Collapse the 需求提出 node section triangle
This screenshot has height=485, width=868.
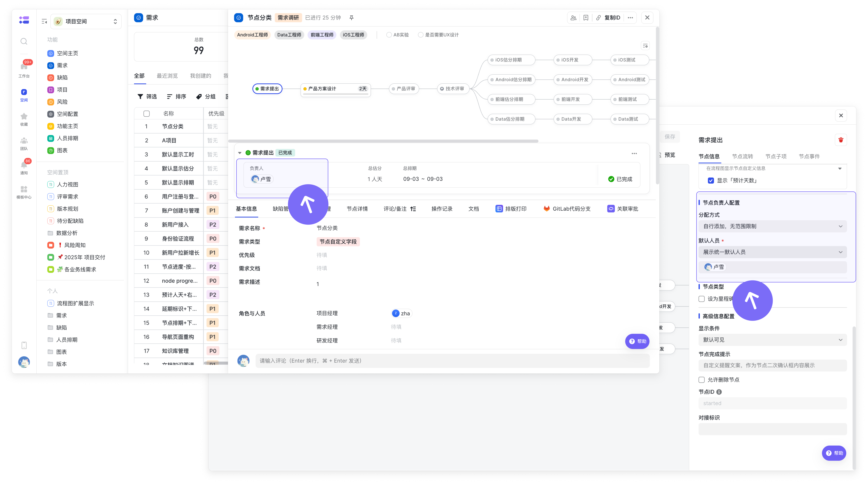click(240, 153)
